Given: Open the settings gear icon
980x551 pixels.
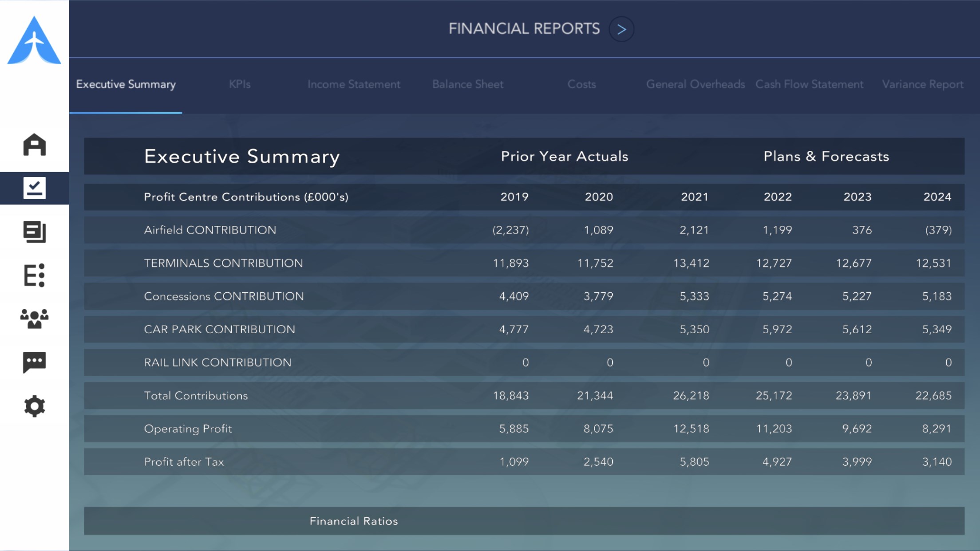Looking at the screenshot, I should [x=34, y=406].
